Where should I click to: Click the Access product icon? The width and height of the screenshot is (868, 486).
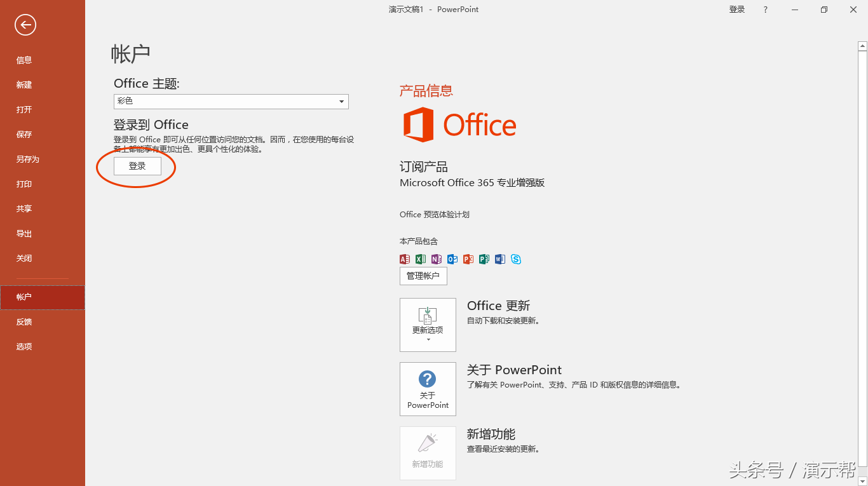pos(405,259)
